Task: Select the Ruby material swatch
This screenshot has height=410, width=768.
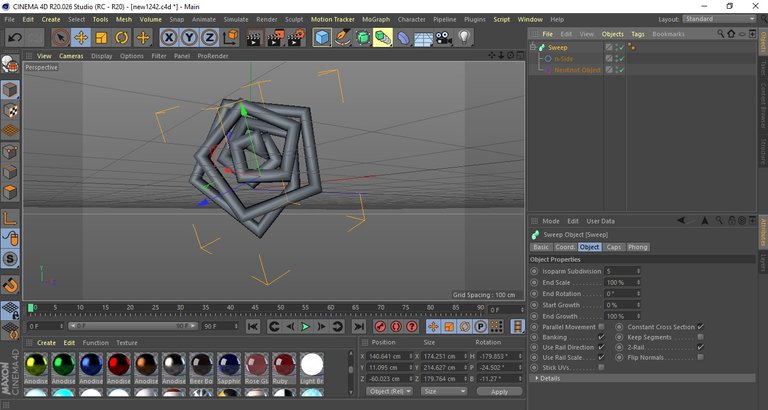Action: tap(284, 365)
